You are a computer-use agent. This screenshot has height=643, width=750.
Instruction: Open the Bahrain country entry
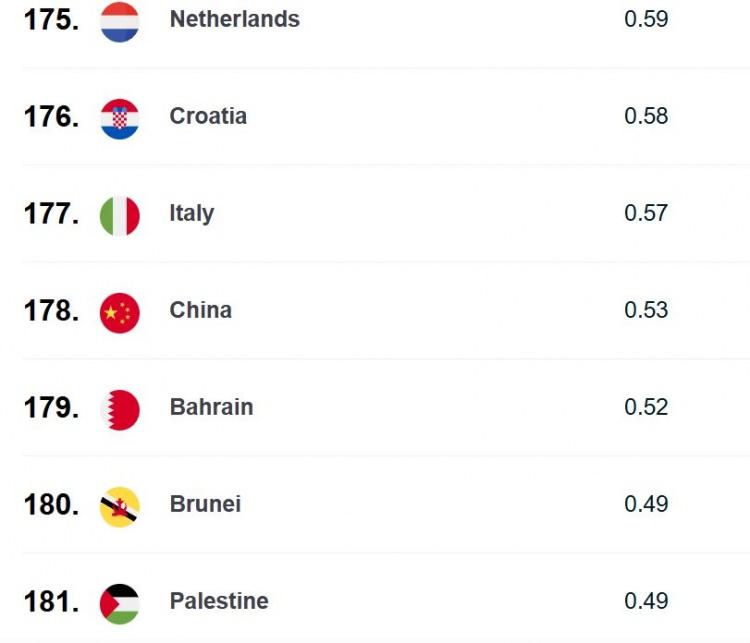coord(211,407)
